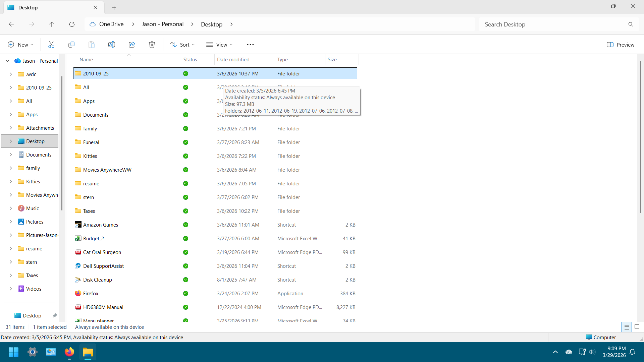644x362 pixels.
Task: Click the OneDrive cloud tray icon
Action: pyautogui.click(x=569, y=352)
